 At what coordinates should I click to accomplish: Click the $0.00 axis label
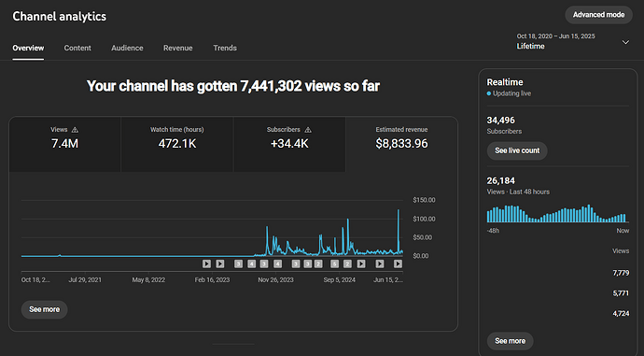(421, 256)
